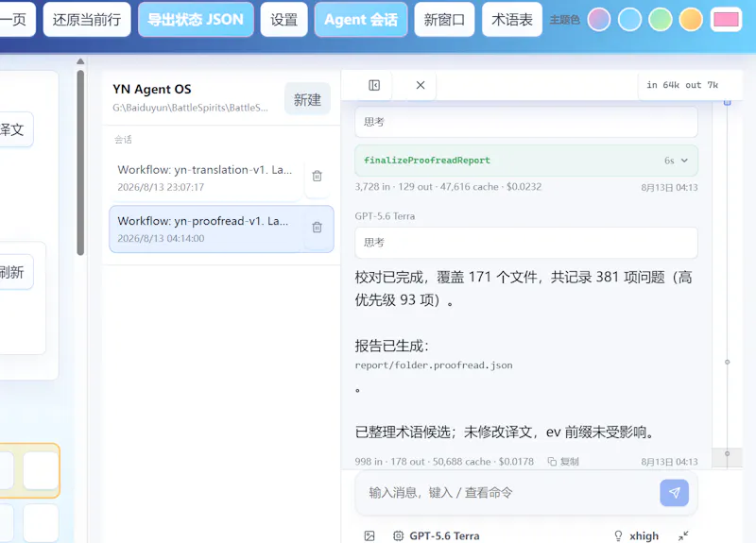Select the purple-pink theme color
This screenshot has width=756, height=543.
pos(599,20)
